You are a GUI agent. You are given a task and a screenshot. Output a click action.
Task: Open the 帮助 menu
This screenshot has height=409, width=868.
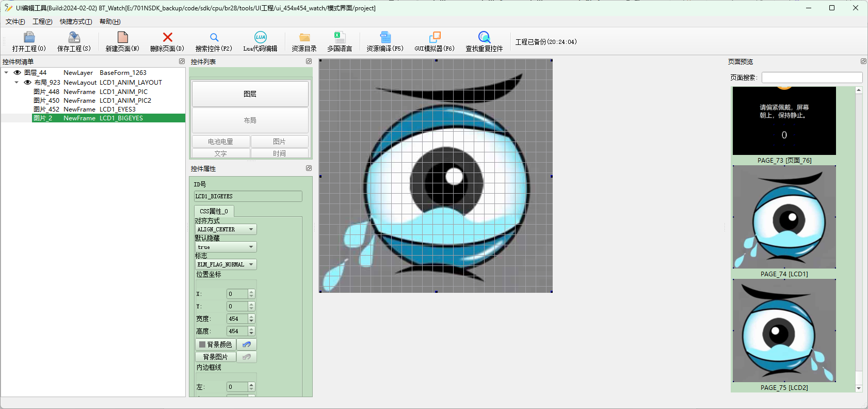click(110, 22)
